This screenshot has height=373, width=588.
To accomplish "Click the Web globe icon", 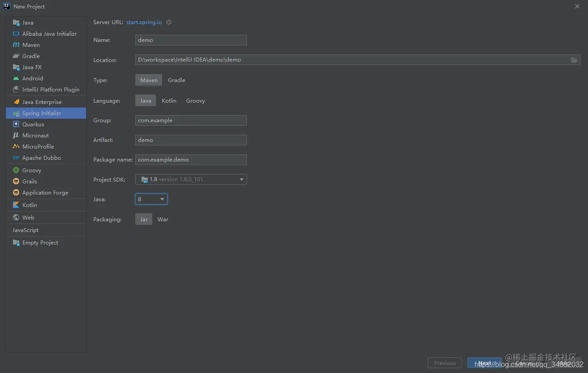I will 16,217.
